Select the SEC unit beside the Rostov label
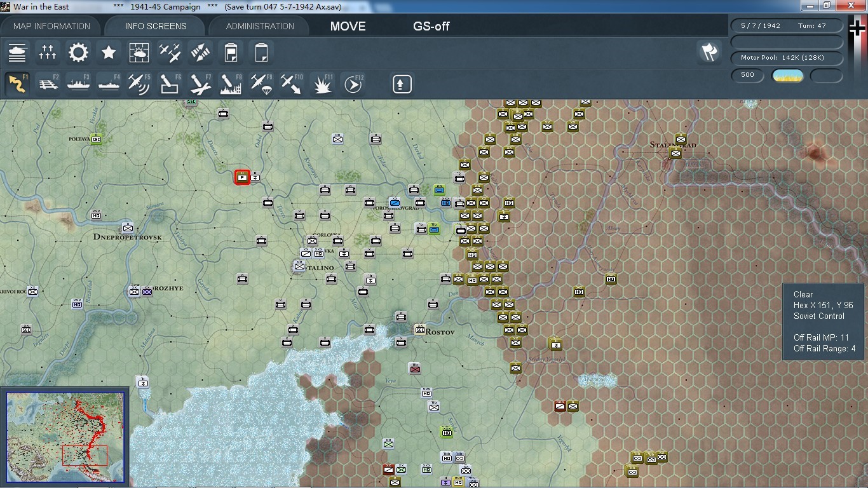 point(420,329)
